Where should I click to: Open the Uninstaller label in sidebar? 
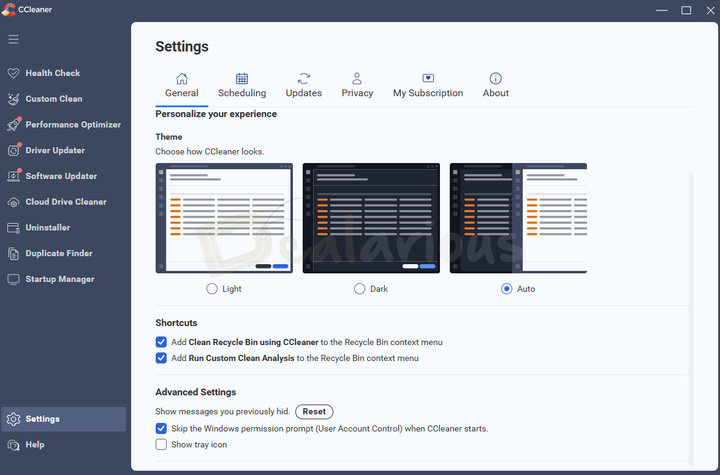pos(48,227)
